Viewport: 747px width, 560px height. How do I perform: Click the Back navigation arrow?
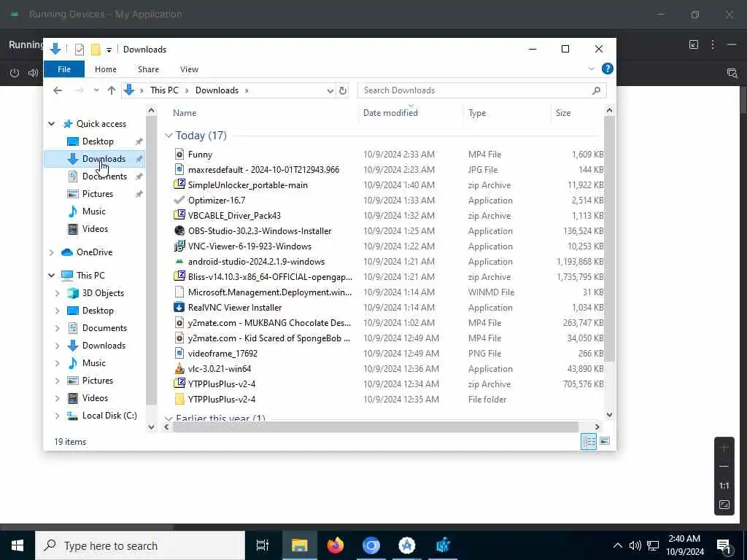(58, 90)
